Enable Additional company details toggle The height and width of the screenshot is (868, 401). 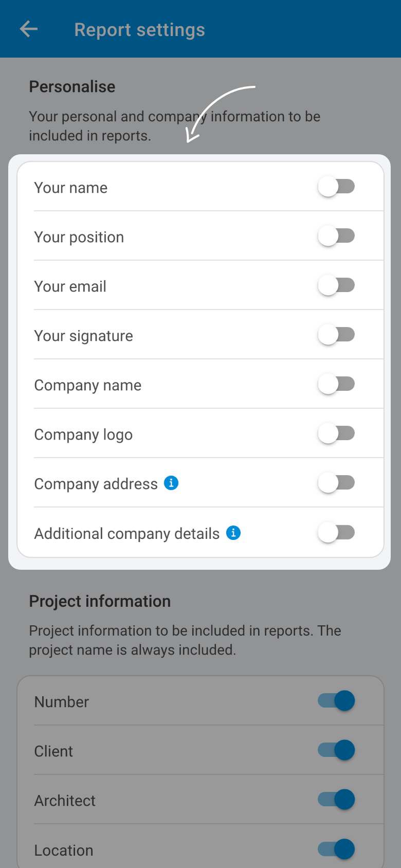coord(336,532)
